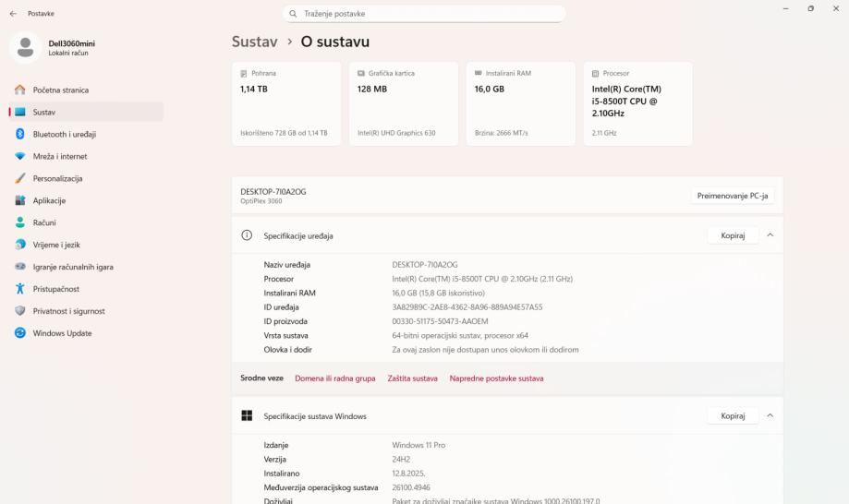Click the Personalizacija paintbrush icon
This screenshot has height=504, width=849.
[x=20, y=179]
